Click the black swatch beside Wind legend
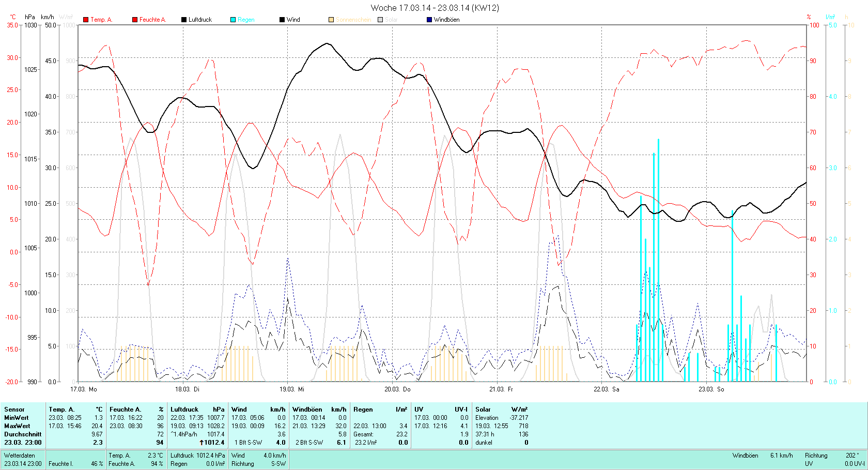The width and height of the screenshot is (868, 470). (282, 20)
